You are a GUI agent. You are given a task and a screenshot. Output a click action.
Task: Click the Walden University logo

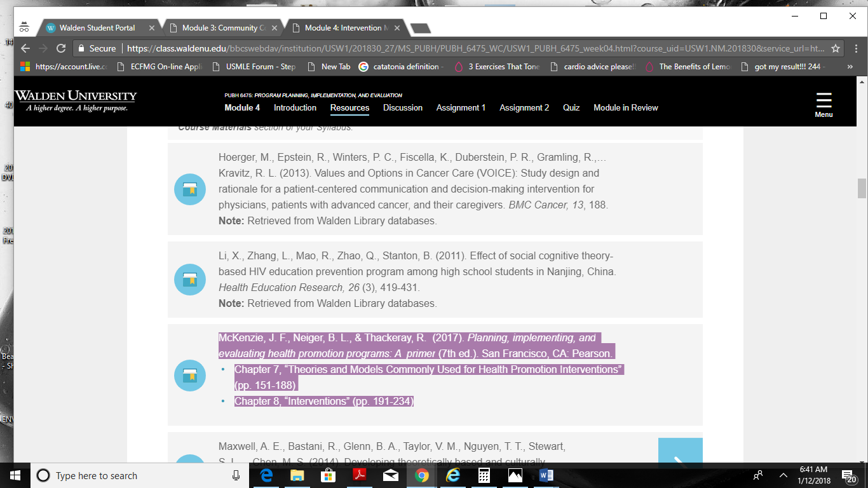pos(76,100)
